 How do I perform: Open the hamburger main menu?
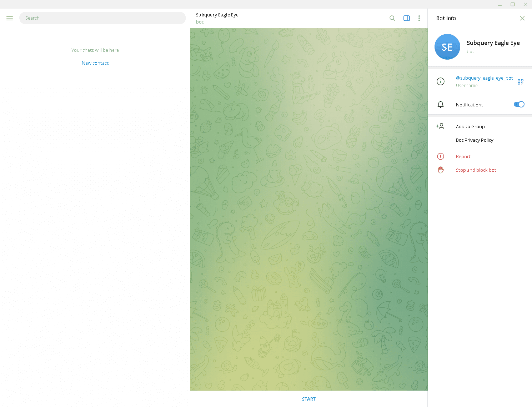tap(10, 18)
